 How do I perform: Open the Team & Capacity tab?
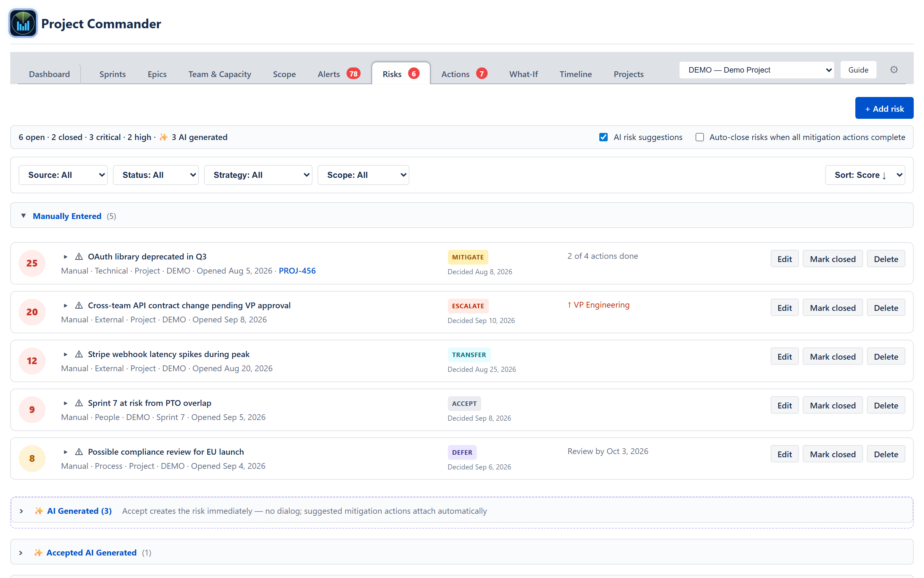(219, 74)
